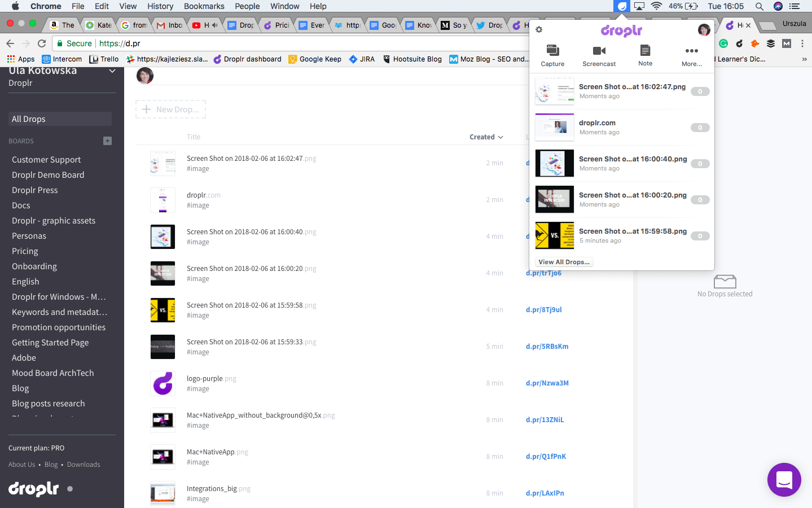
Task: Expand Ula Kotowska account dropdown
Action: pos(112,71)
